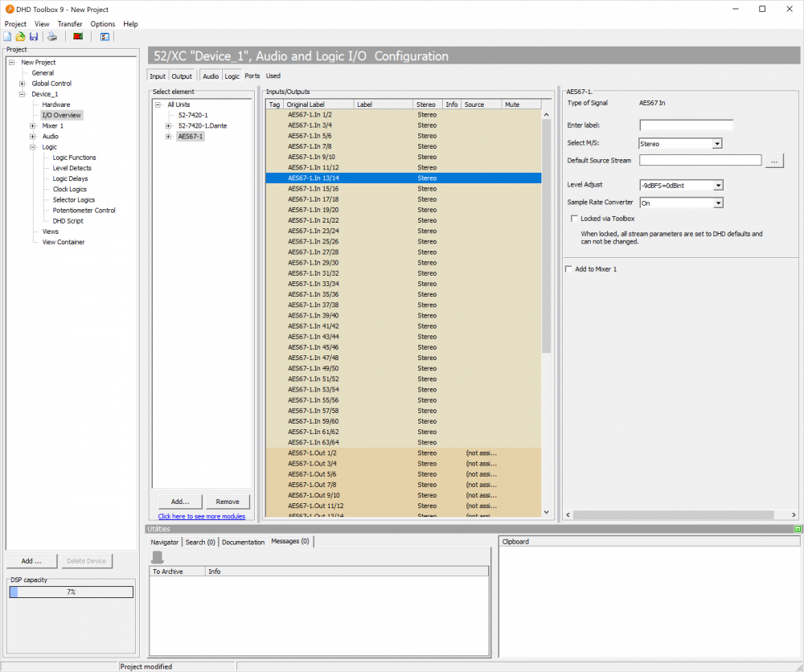Open the Project menu

tap(15, 24)
